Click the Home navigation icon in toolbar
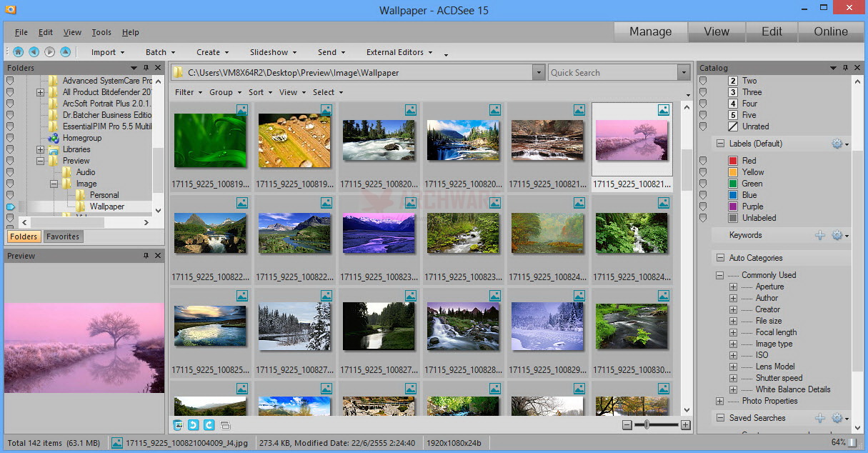Screen dimensions: 868x453 click(x=18, y=52)
